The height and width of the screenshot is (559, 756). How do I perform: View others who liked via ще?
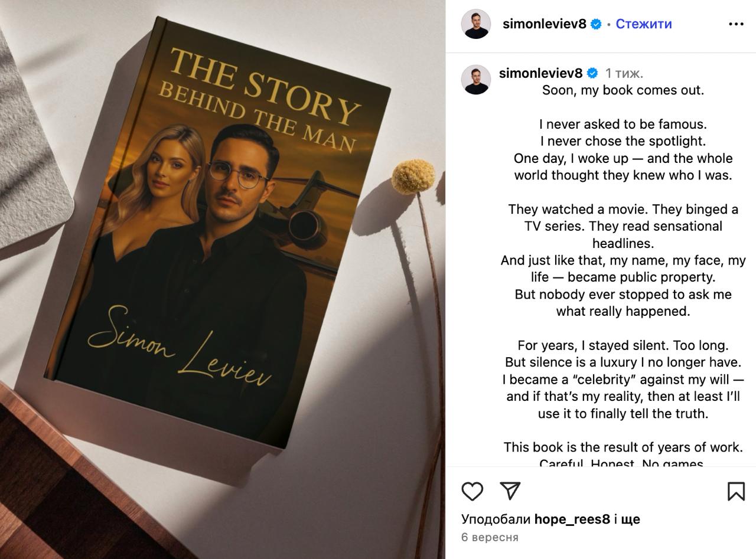pos(631,519)
